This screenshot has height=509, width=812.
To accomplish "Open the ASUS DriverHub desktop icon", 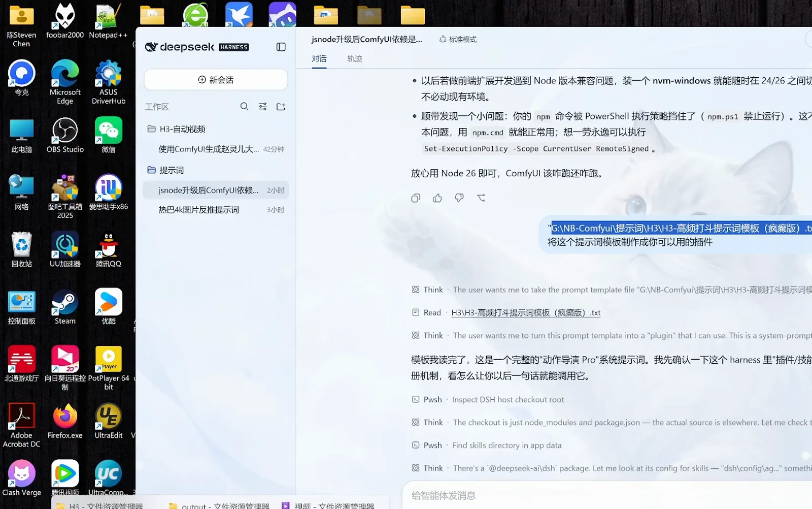I will pyautogui.click(x=108, y=82).
